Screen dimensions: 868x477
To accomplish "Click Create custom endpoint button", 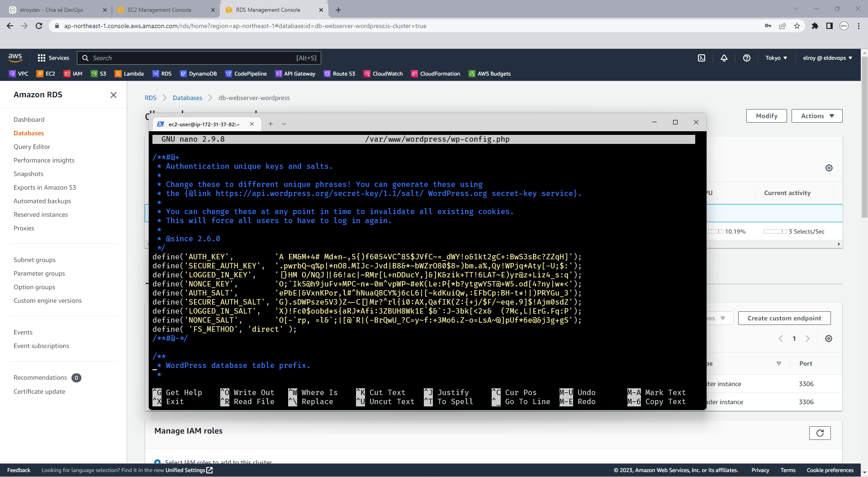I will (784, 318).
